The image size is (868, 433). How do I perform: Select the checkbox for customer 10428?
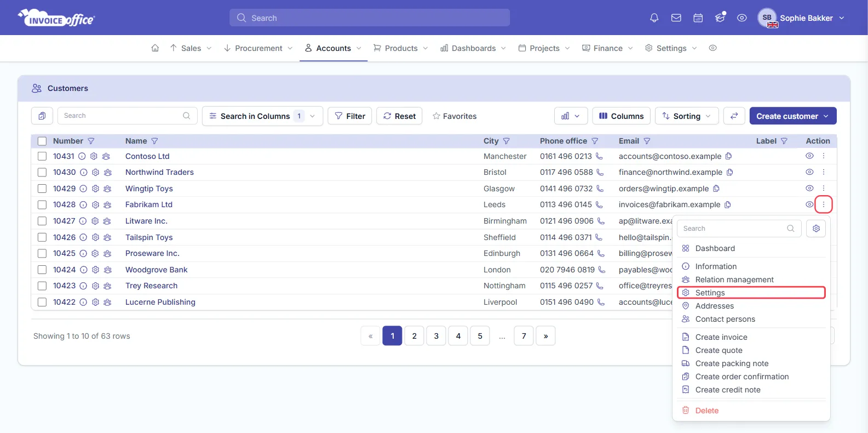42,204
